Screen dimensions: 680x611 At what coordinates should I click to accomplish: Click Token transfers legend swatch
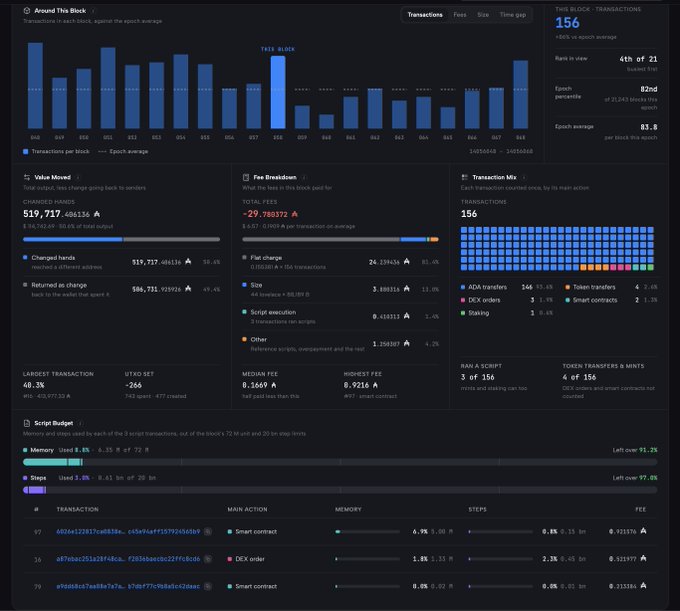point(567,287)
